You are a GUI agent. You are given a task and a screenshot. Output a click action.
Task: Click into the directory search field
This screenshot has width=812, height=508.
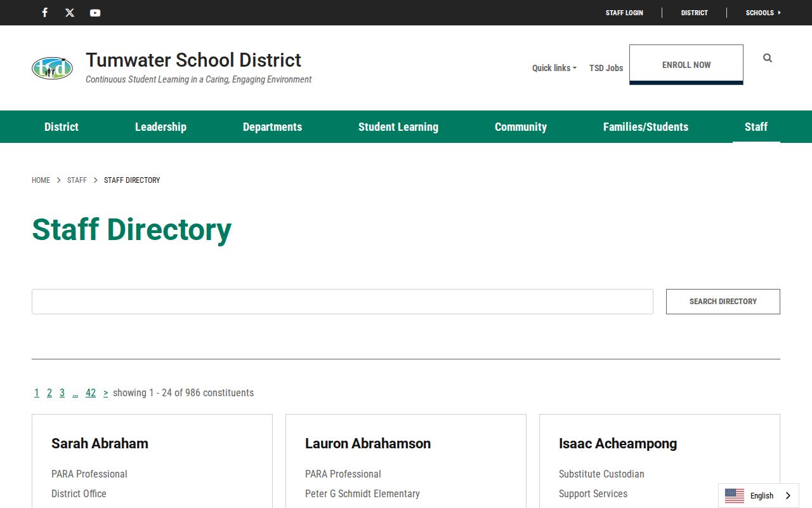tap(343, 302)
